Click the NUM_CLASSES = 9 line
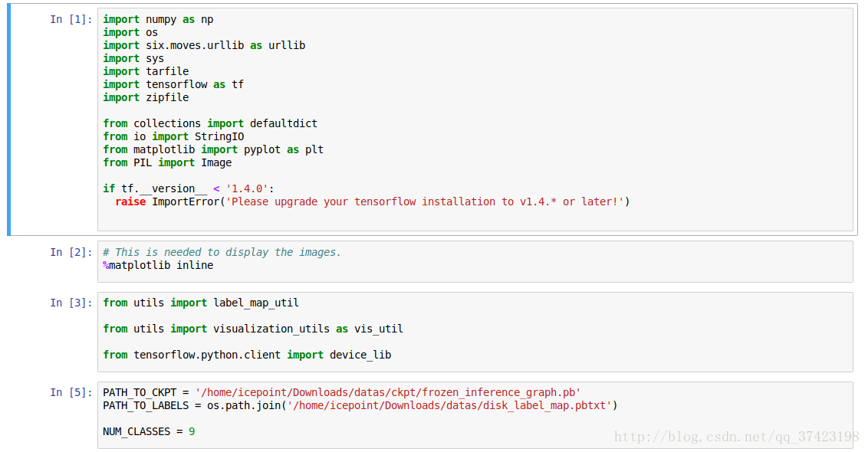This screenshot has width=868, height=452. (x=149, y=431)
